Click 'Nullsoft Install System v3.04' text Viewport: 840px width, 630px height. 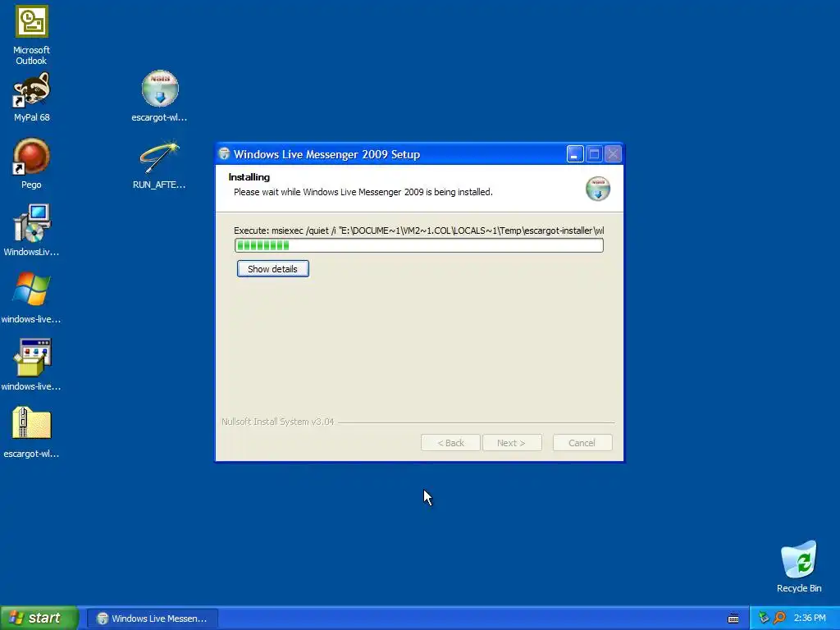pyautogui.click(x=277, y=422)
